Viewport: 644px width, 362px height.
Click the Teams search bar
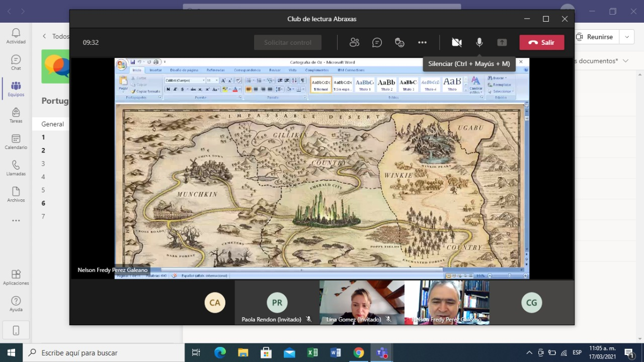(x=322, y=8)
